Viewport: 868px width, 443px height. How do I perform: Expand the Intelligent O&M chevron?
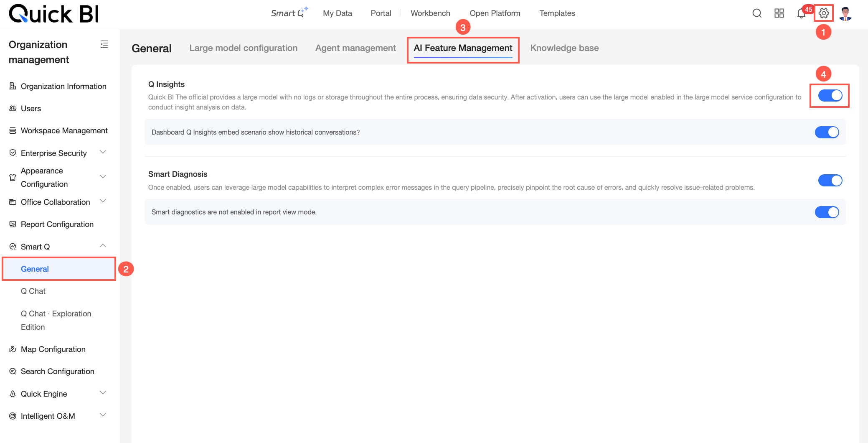pos(103,415)
